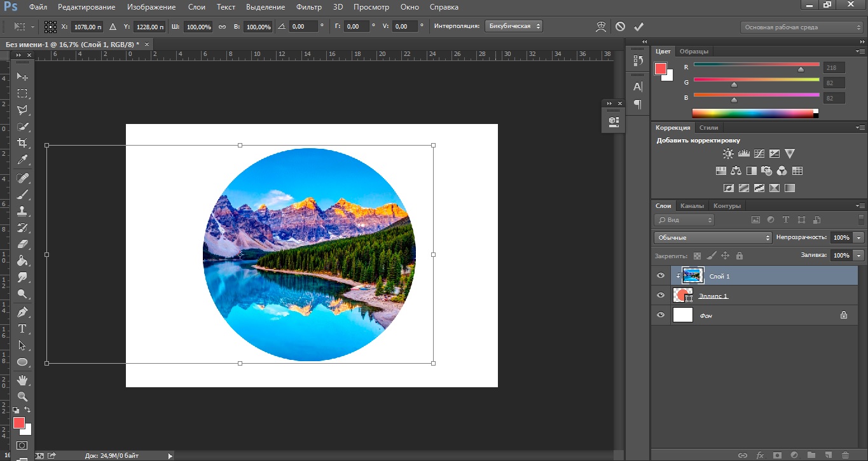Toggle aspect ratio link between width and height

click(222, 27)
